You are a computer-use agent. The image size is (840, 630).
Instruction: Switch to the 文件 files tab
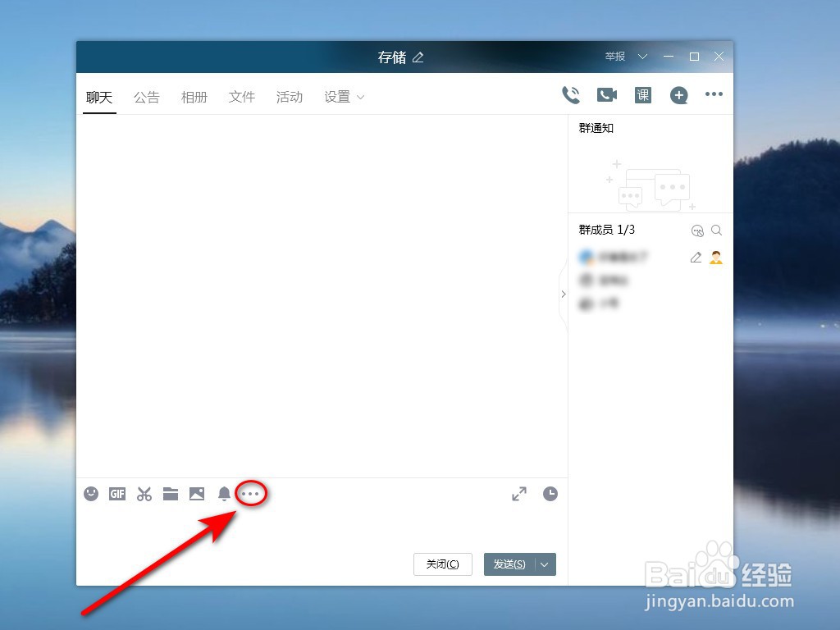click(242, 96)
